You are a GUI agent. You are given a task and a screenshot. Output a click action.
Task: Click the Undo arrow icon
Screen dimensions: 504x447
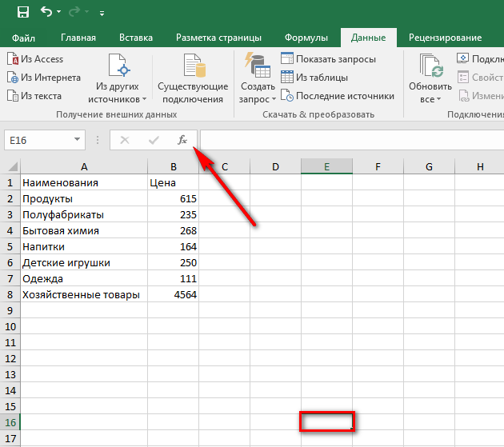click(46, 12)
